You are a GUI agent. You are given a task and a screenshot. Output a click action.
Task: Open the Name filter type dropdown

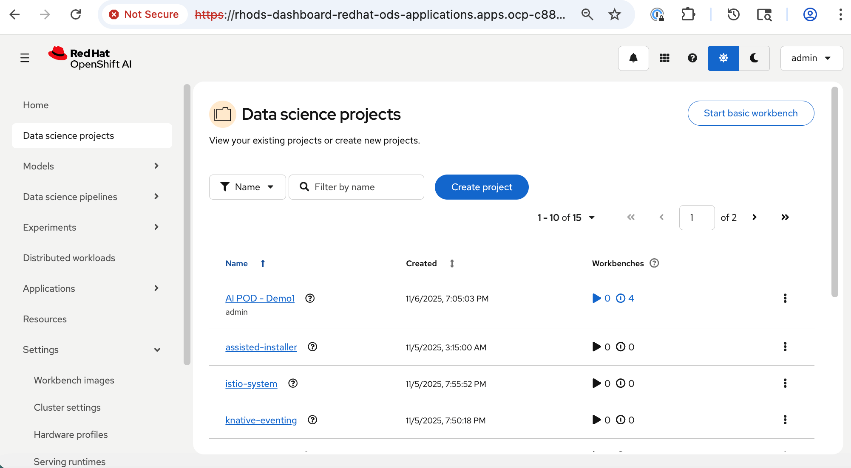coord(247,187)
